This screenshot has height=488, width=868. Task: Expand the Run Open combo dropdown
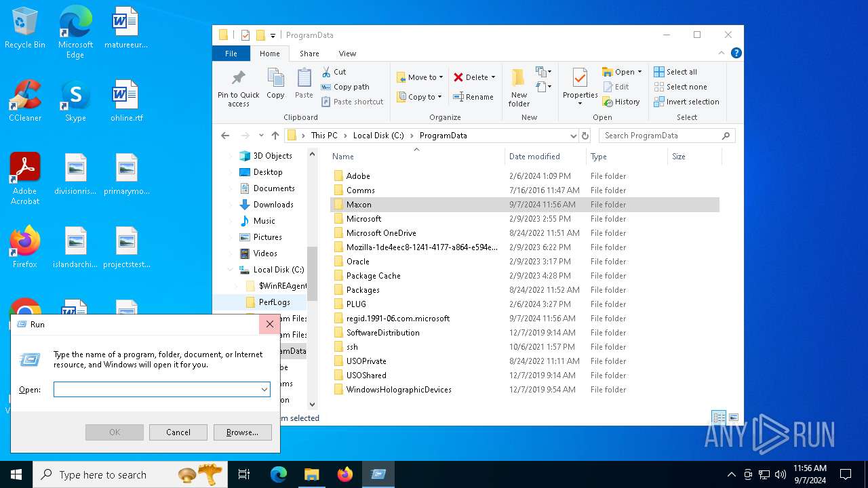(x=264, y=390)
